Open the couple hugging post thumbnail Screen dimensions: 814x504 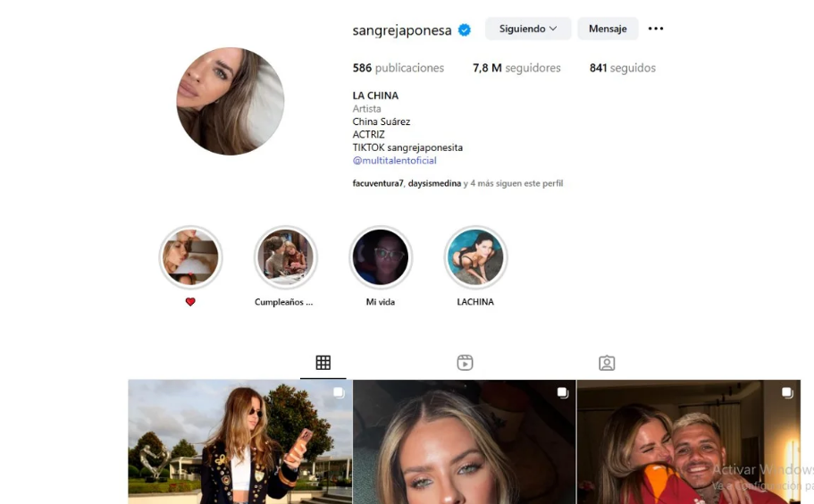coord(688,441)
